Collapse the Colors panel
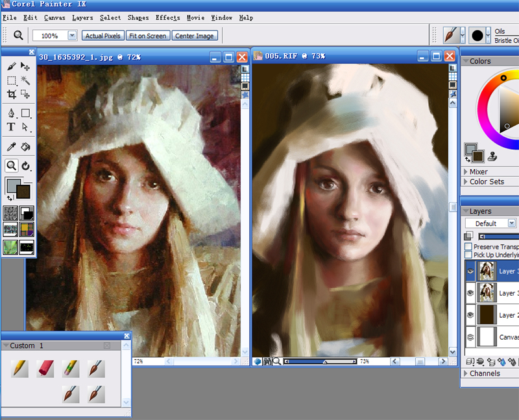The width and height of the screenshot is (519, 420). pyautogui.click(x=466, y=61)
